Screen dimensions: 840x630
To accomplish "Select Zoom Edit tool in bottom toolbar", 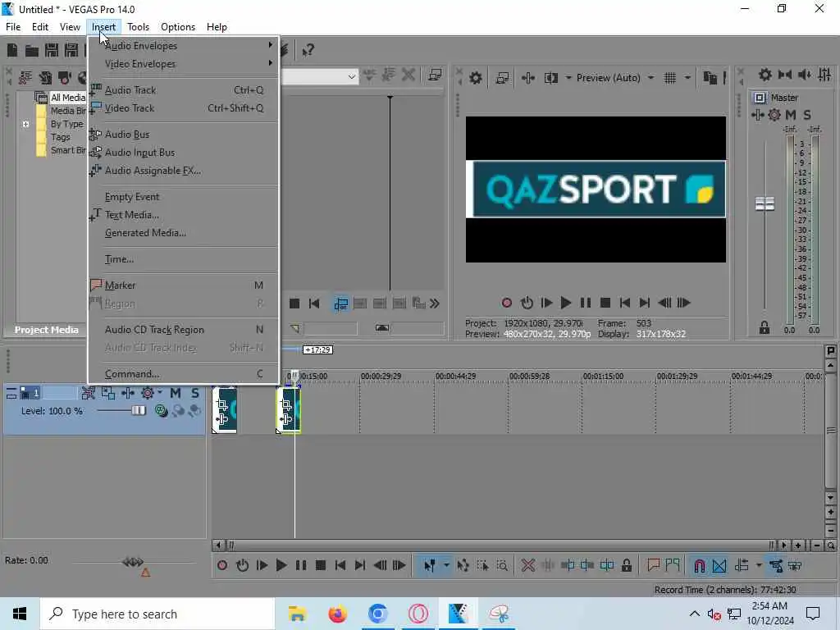I will point(502,565).
